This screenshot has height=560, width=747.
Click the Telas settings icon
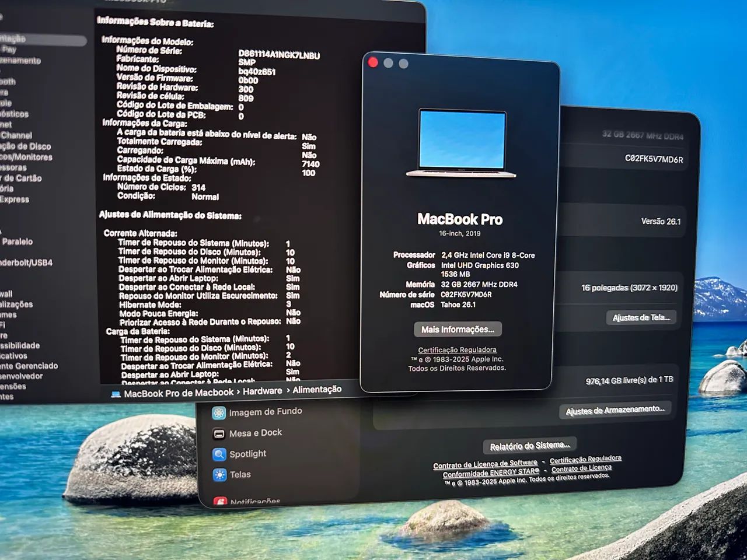219,475
